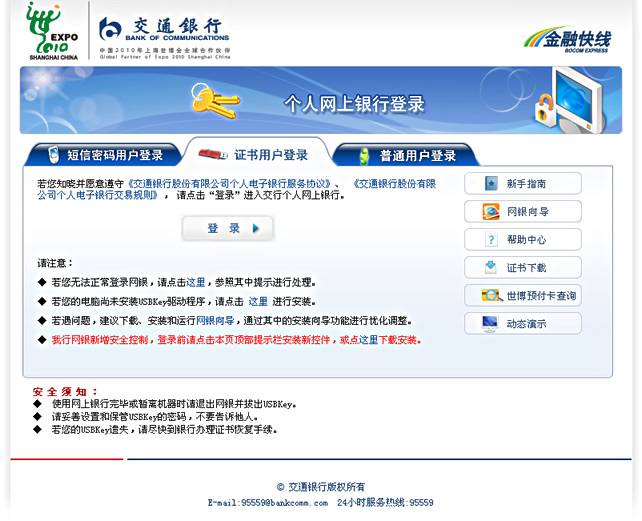Click 这里 link in red security control notice

pos(368,340)
